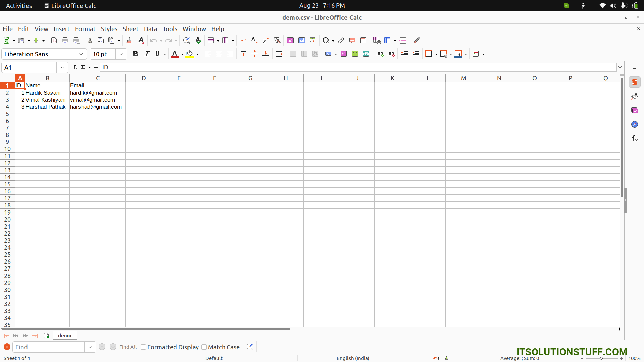The image size is (644, 362).
Task: Open the Data menu
Action: click(150, 29)
